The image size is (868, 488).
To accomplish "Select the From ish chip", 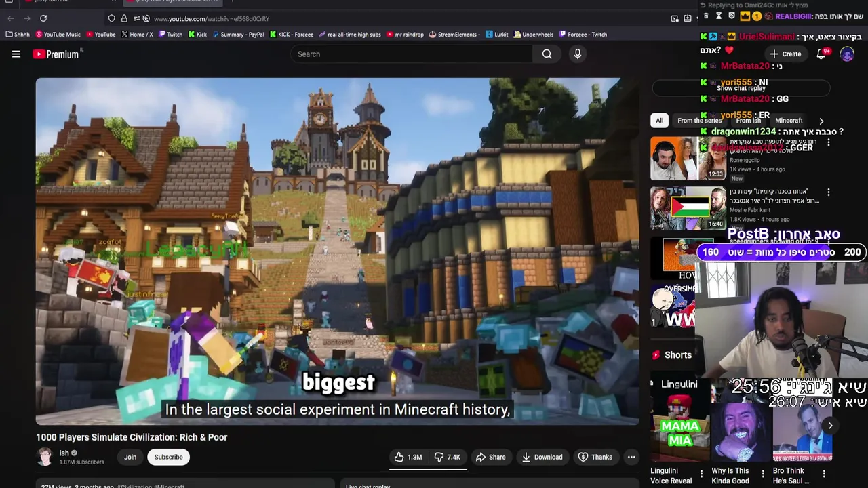I will [749, 121].
